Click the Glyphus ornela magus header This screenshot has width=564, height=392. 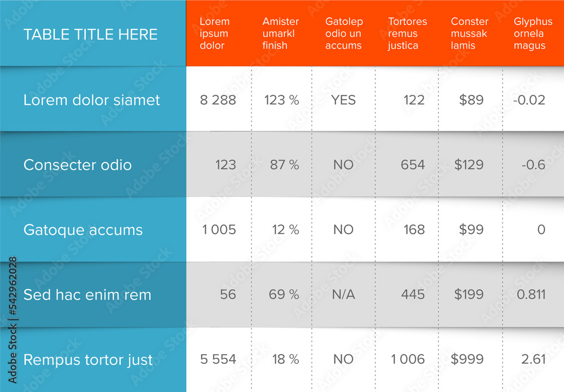point(533,33)
